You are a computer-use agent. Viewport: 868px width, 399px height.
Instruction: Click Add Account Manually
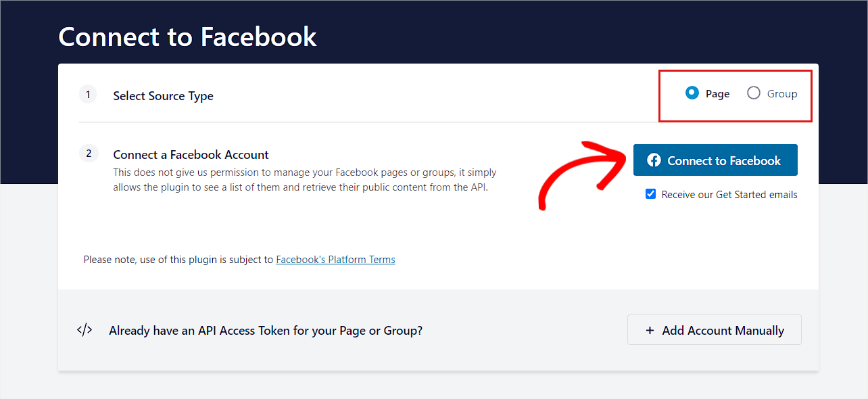tap(714, 330)
